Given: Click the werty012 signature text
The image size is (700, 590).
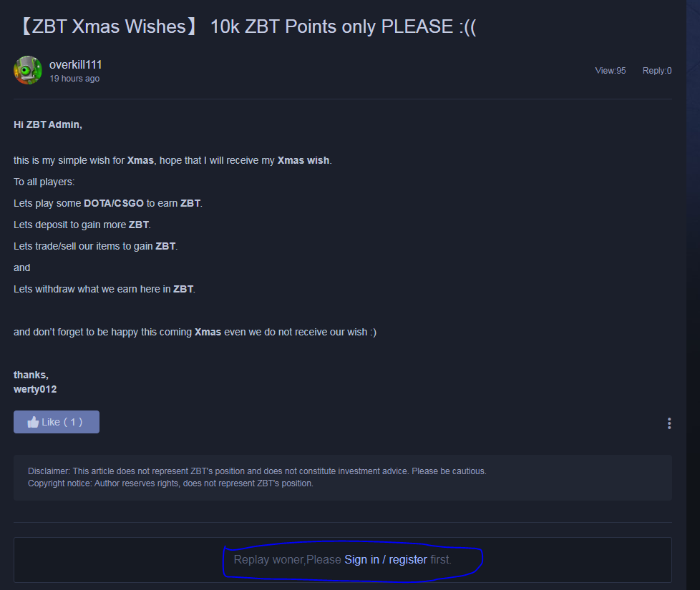Looking at the screenshot, I should pyautogui.click(x=35, y=389).
